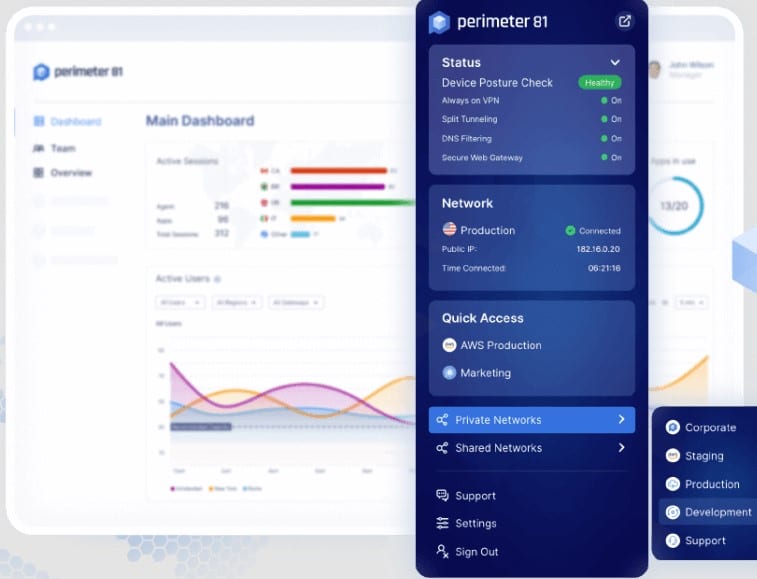Click the Corporate network icon in submenu
The width and height of the screenshot is (757, 579).
[673, 427]
